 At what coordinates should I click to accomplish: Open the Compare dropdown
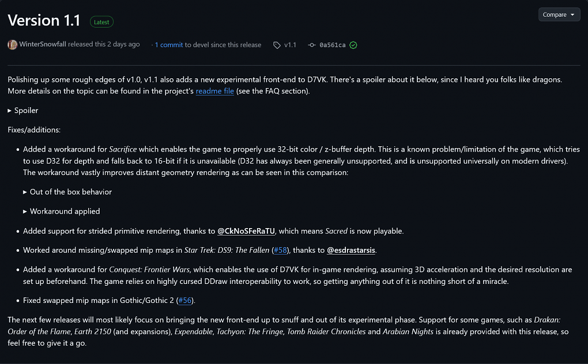tap(559, 14)
